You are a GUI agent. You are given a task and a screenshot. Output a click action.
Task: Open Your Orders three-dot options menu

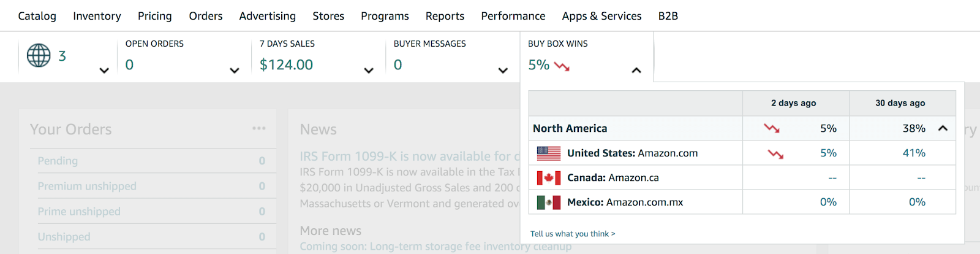click(x=258, y=128)
